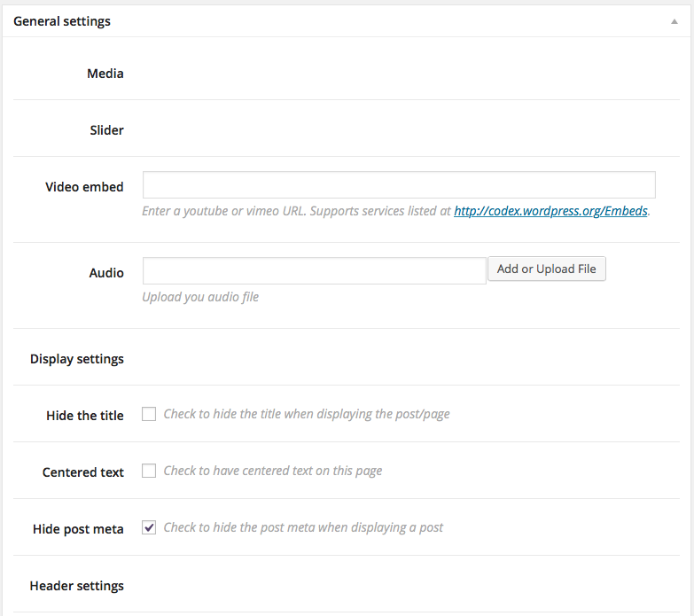Click 'Check to have centered text' description
Image resolution: width=694 pixels, height=616 pixels.
[x=273, y=471]
